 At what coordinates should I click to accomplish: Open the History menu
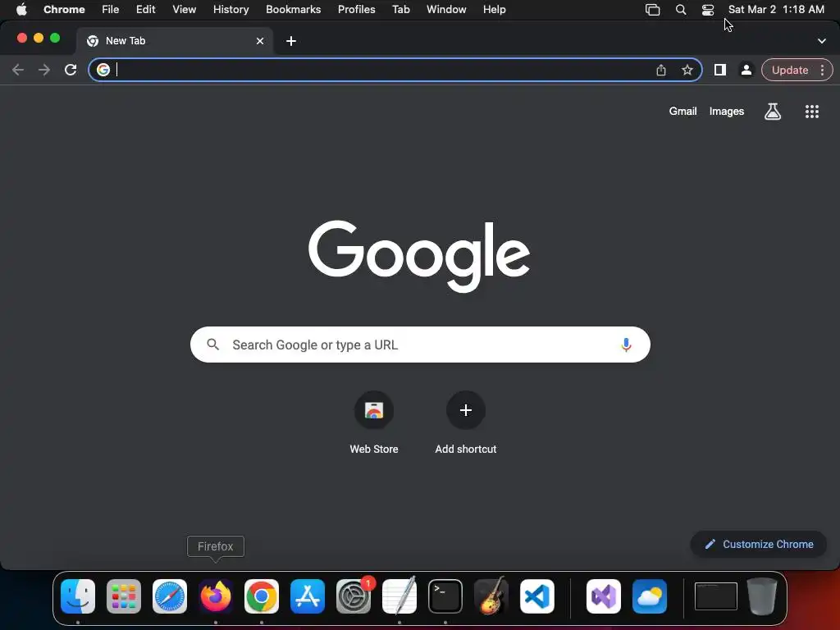tap(231, 10)
